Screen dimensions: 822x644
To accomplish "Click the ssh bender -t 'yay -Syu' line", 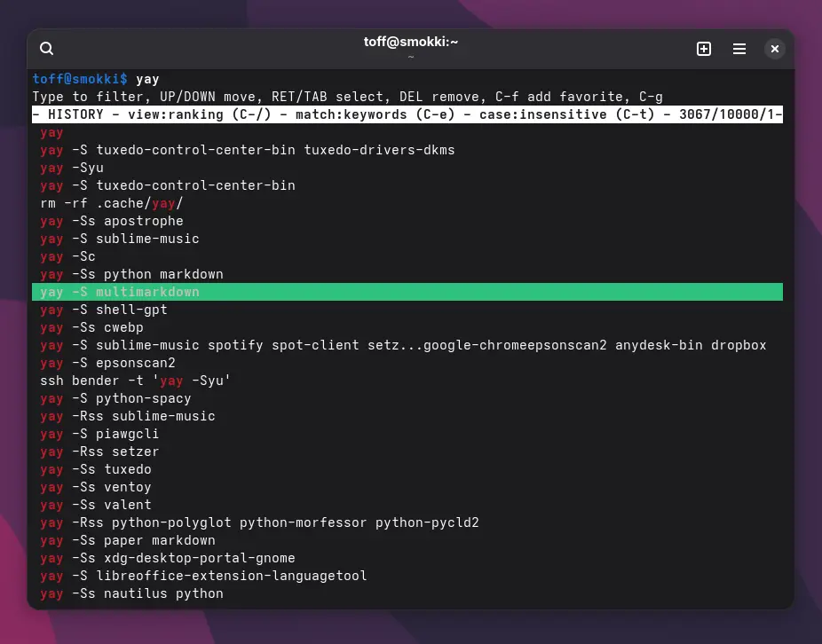I will click(135, 381).
